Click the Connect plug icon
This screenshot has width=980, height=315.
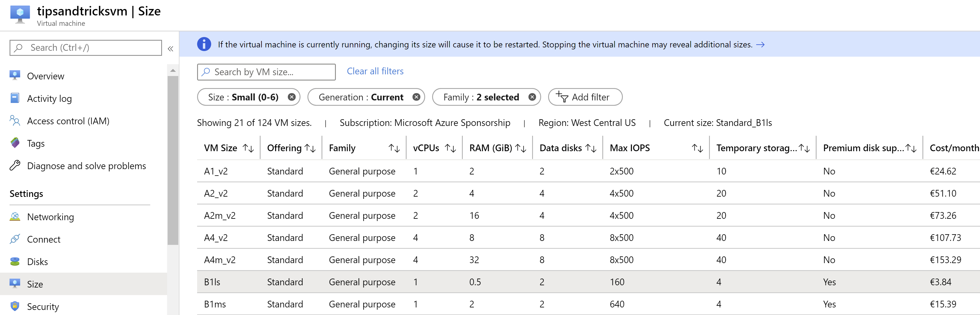pos(15,239)
